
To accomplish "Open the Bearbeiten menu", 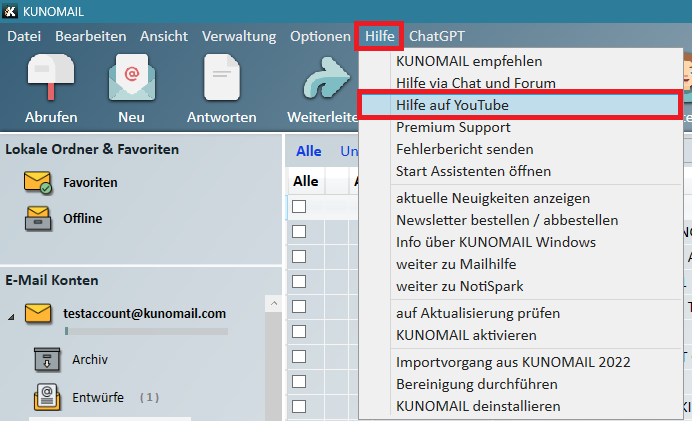I will pos(90,36).
